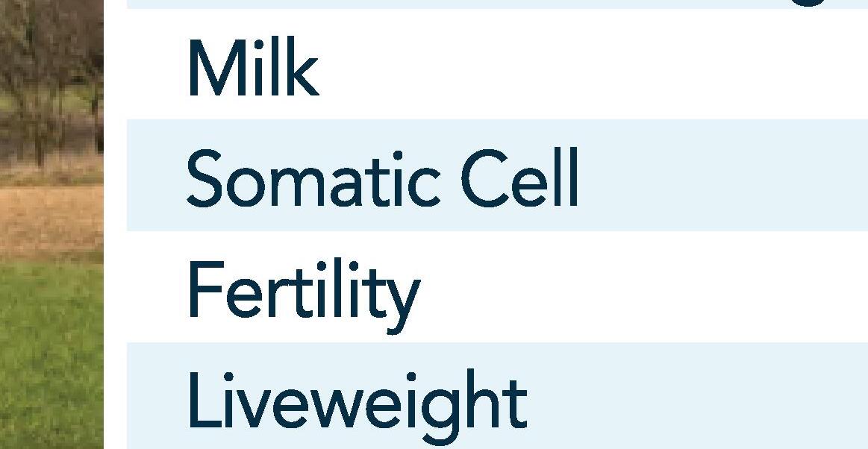The width and height of the screenshot is (868, 449).
Task: Click the empty blue area beside Somatic Cell
Action: click(x=719, y=175)
